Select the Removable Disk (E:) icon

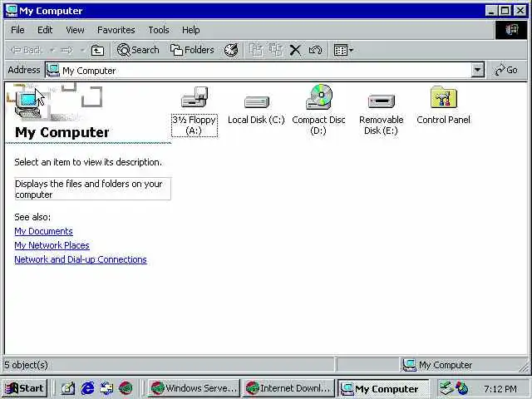point(382,101)
